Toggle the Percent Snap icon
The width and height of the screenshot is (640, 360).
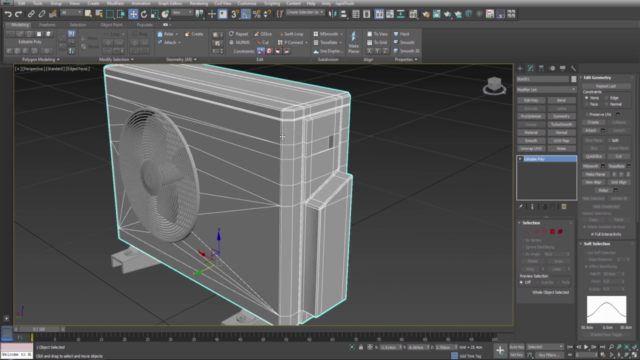pyautogui.click(x=257, y=14)
